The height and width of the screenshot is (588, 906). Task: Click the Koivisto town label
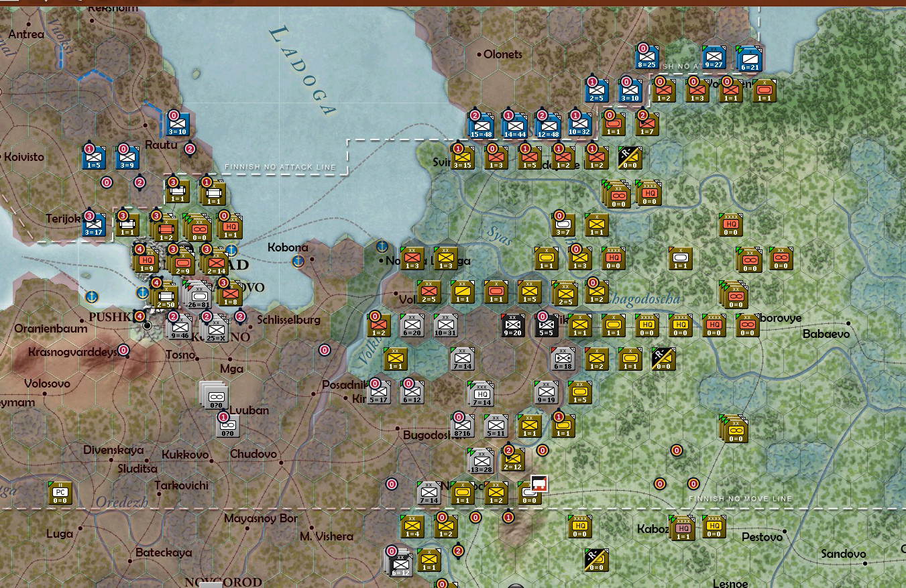click(x=23, y=157)
